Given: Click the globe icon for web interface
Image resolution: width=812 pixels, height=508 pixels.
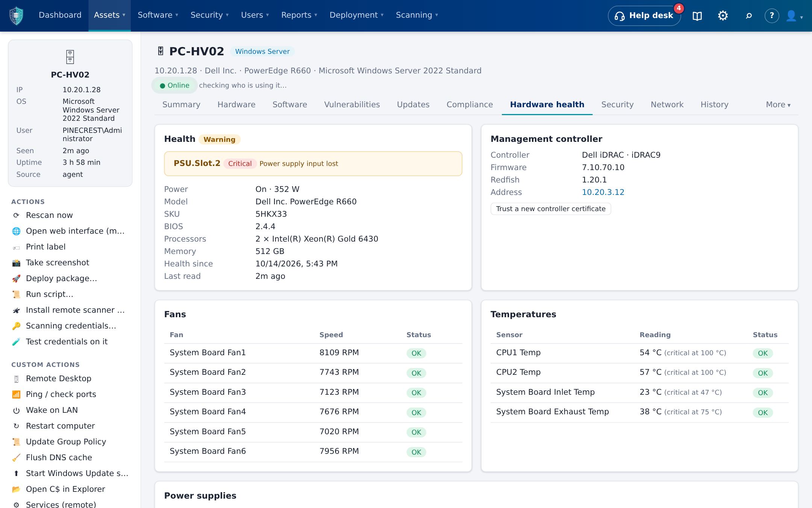Looking at the screenshot, I should [x=16, y=231].
